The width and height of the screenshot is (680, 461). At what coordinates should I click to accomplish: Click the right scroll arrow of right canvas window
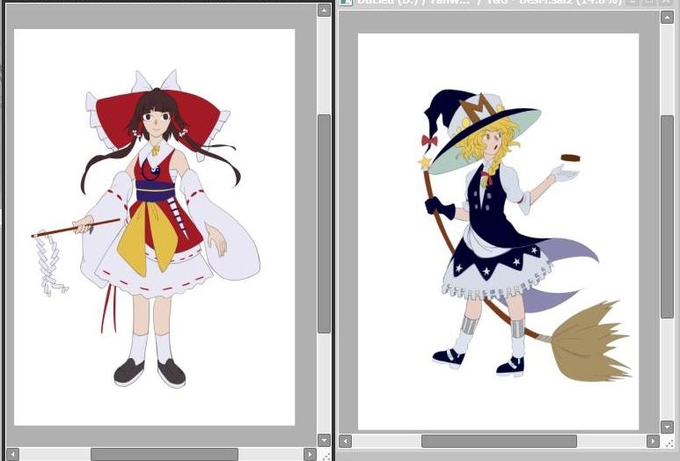[x=653, y=441]
